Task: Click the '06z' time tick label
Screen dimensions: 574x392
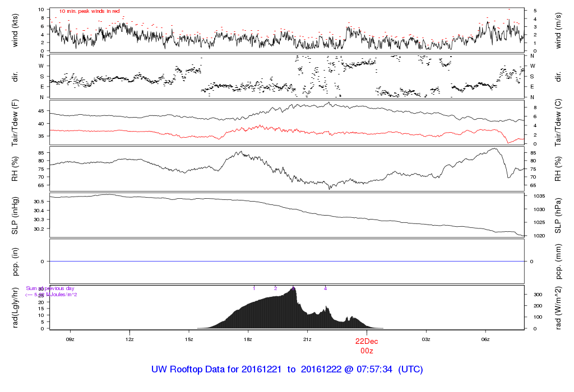Action: click(485, 339)
